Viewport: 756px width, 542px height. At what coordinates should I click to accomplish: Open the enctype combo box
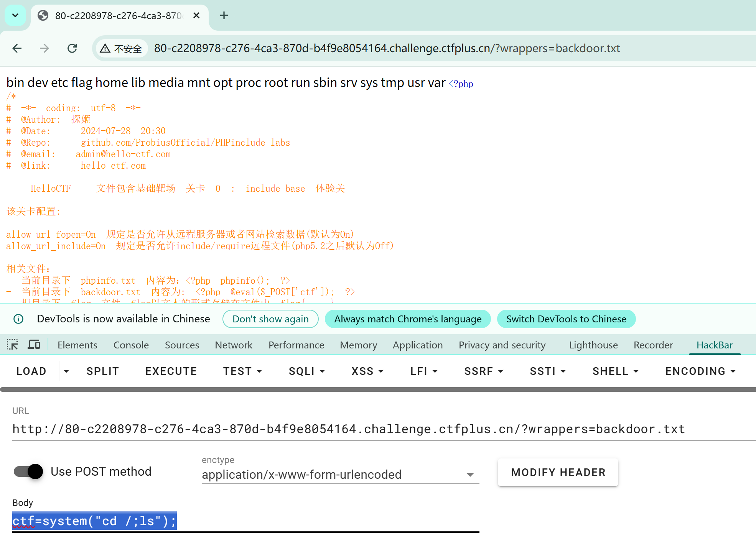click(x=340, y=475)
